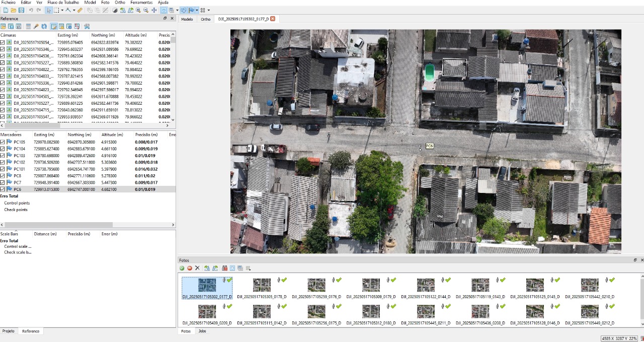Open the image brightness adjustment icon
This screenshot has width=644, height=342.
pyautogui.click(x=115, y=10)
